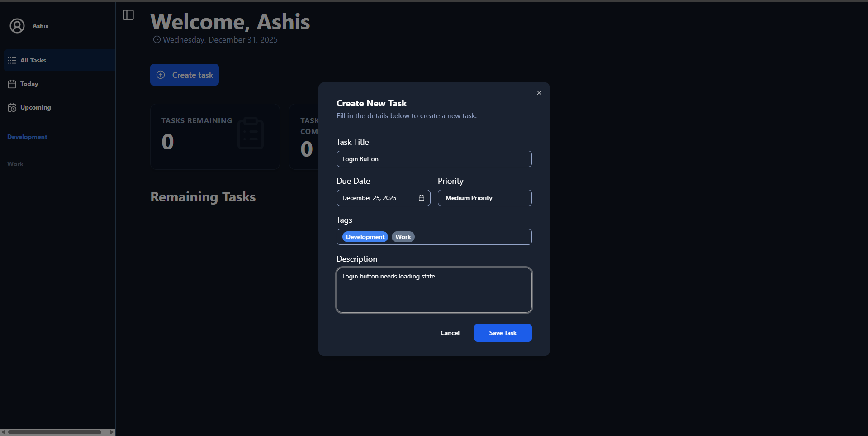This screenshot has width=868, height=436.
Task: Open the Medium Priority dropdown
Action: [x=484, y=198]
